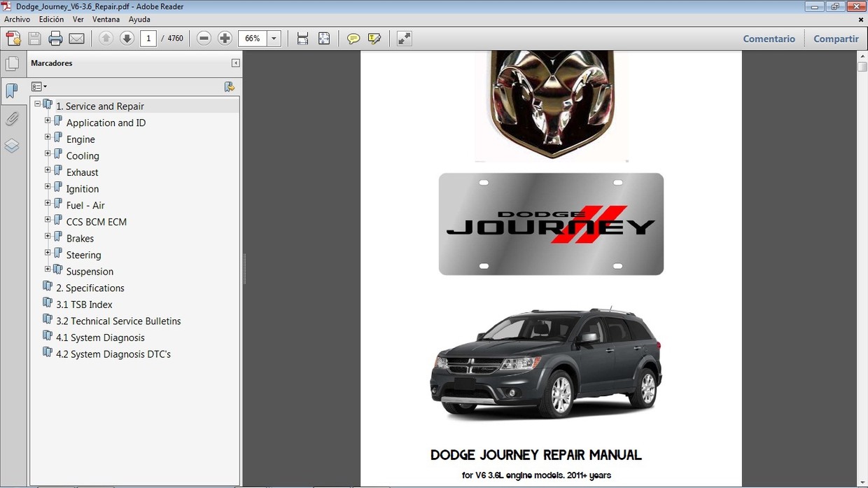Select the Highlight text tool
Image resolution: width=868 pixels, height=488 pixels.
(x=374, y=39)
